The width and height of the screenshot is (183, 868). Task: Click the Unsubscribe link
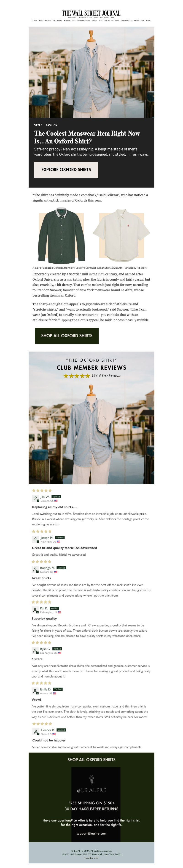click(x=91, y=858)
